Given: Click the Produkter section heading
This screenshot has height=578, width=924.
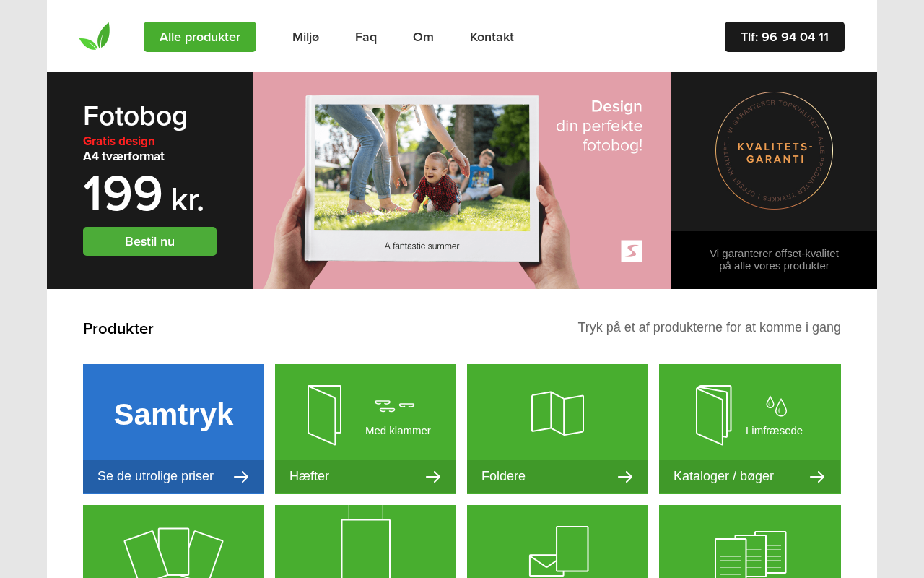Looking at the screenshot, I should tap(118, 329).
